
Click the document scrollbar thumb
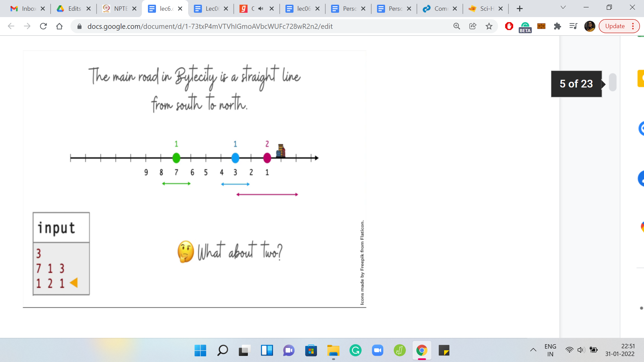pyautogui.click(x=612, y=82)
